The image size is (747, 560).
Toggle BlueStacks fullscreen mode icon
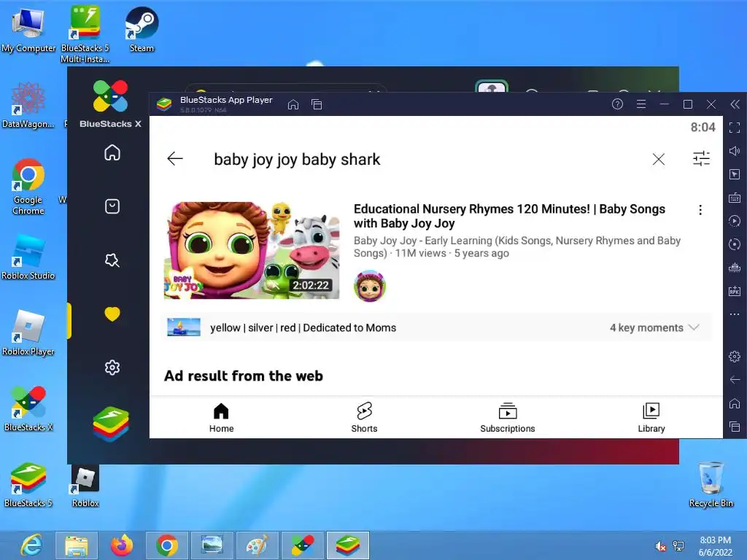point(735,128)
